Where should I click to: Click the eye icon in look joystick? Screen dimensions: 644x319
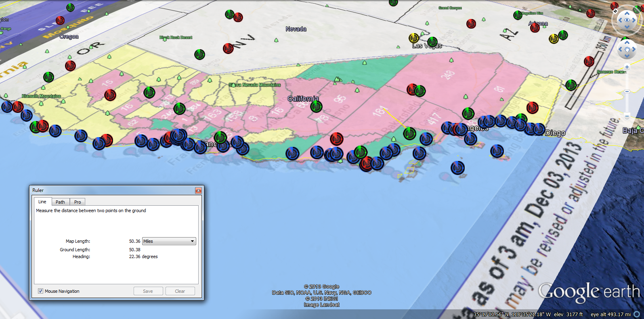click(x=627, y=20)
